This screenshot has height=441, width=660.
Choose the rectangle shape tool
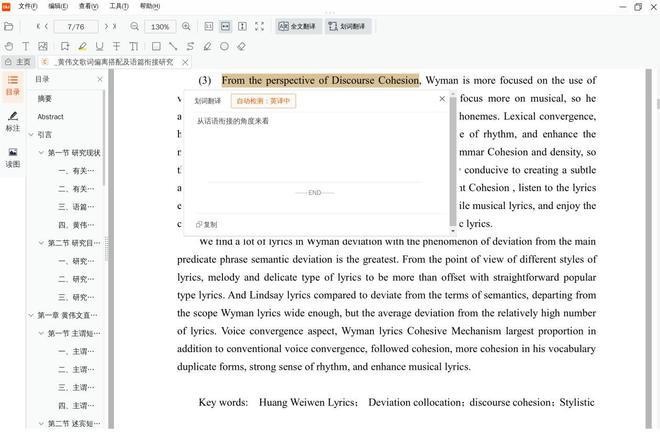click(155, 46)
